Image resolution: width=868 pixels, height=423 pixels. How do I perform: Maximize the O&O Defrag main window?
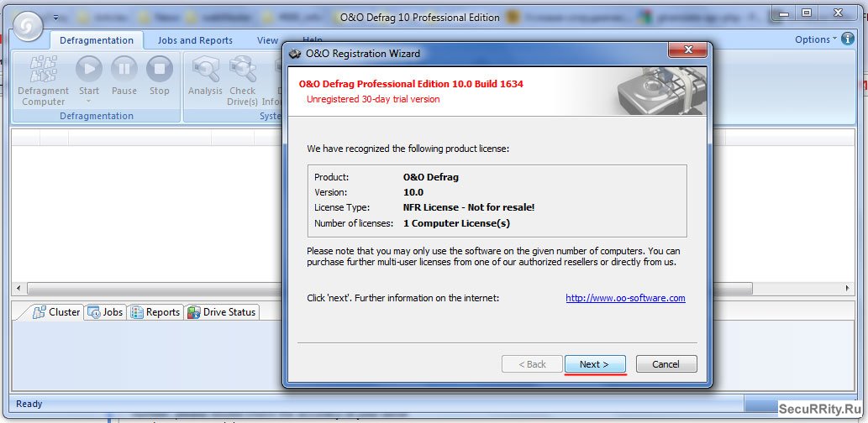[x=808, y=12]
